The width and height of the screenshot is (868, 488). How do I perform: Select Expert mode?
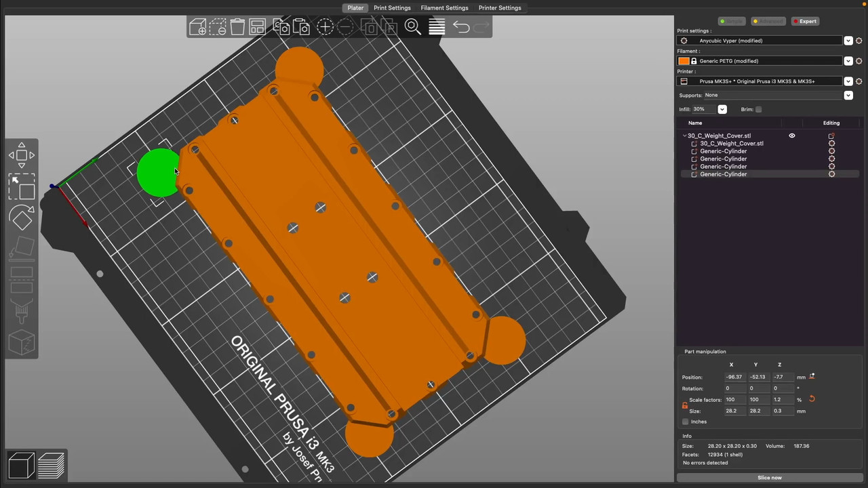(x=805, y=21)
